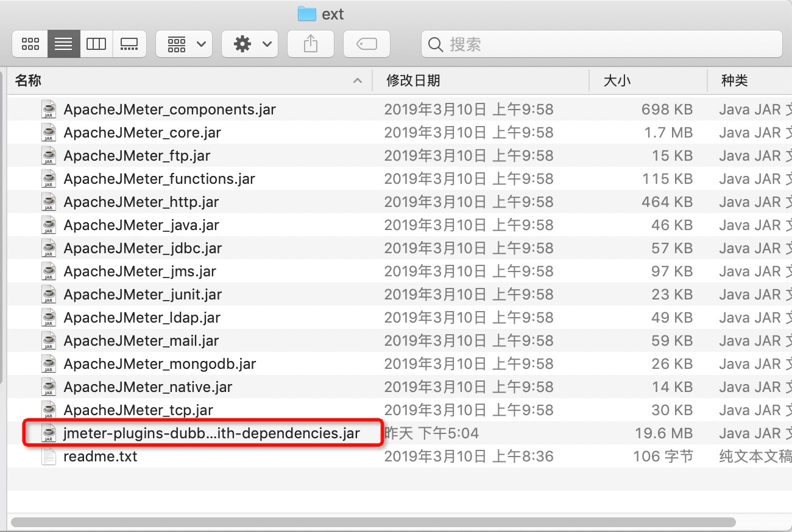Image resolution: width=792 pixels, height=532 pixels.
Task: Select file name ApacheJMeter_java.jar
Action: click(141, 225)
